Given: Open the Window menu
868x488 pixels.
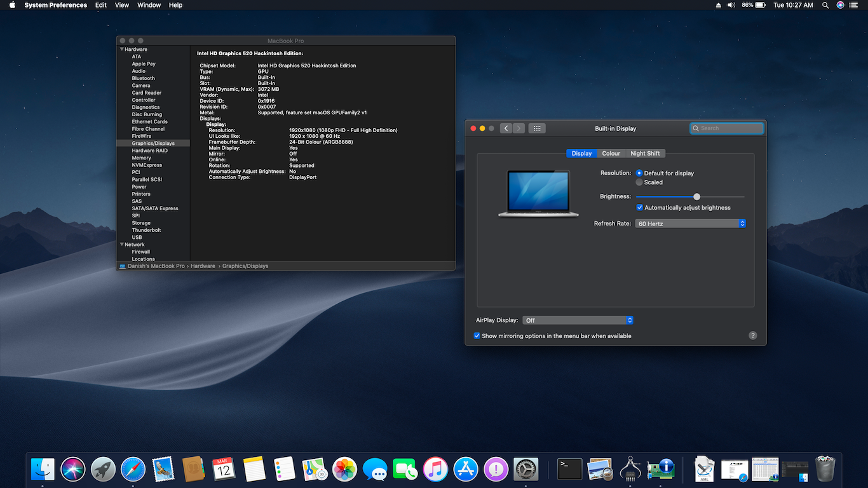Looking at the screenshot, I should (149, 5).
